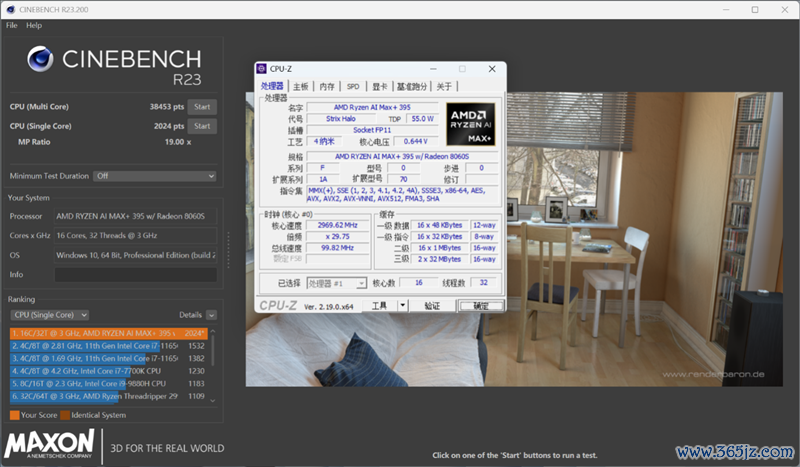The width and height of the screenshot is (800, 467).
Task: Click the panel divider grip beside Your System
Action: click(228, 250)
